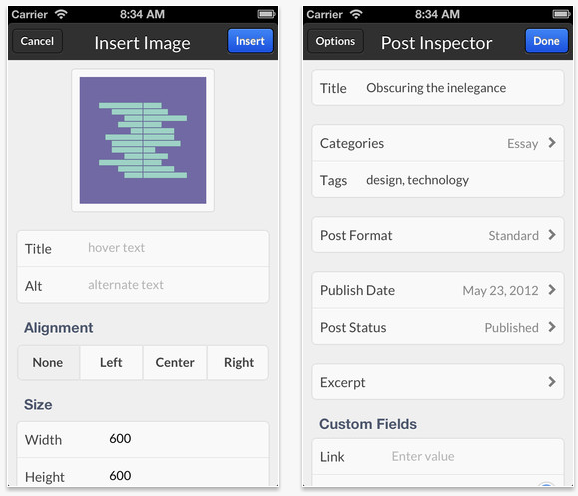Set alignment to None
The width and height of the screenshot is (578, 496).
click(48, 363)
